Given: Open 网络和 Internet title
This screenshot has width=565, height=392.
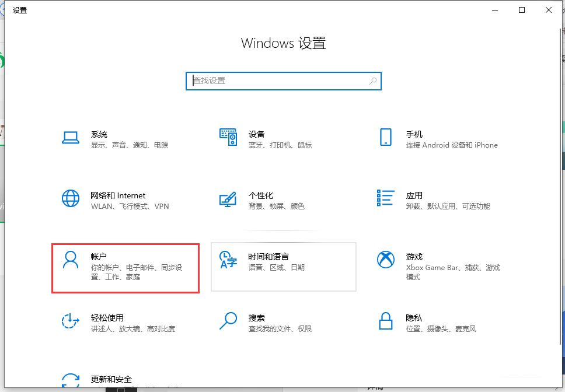Looking at the screenshot, I should coord(118,195).
